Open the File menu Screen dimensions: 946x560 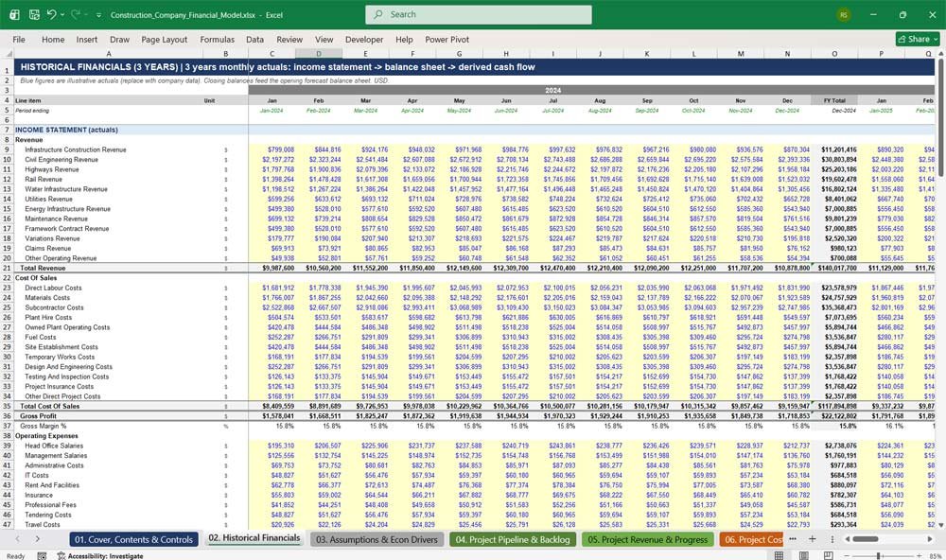(x=19, y=39)
